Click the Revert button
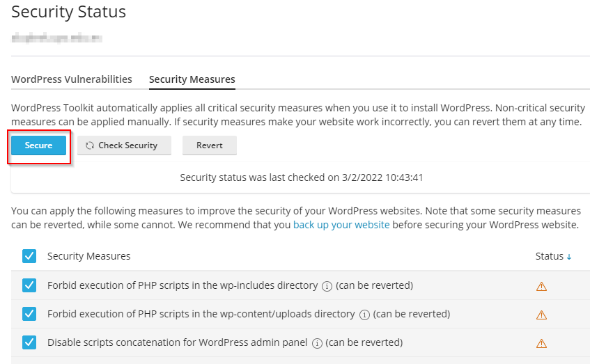This screenshot has width=590, height=364. pos(210,145)
